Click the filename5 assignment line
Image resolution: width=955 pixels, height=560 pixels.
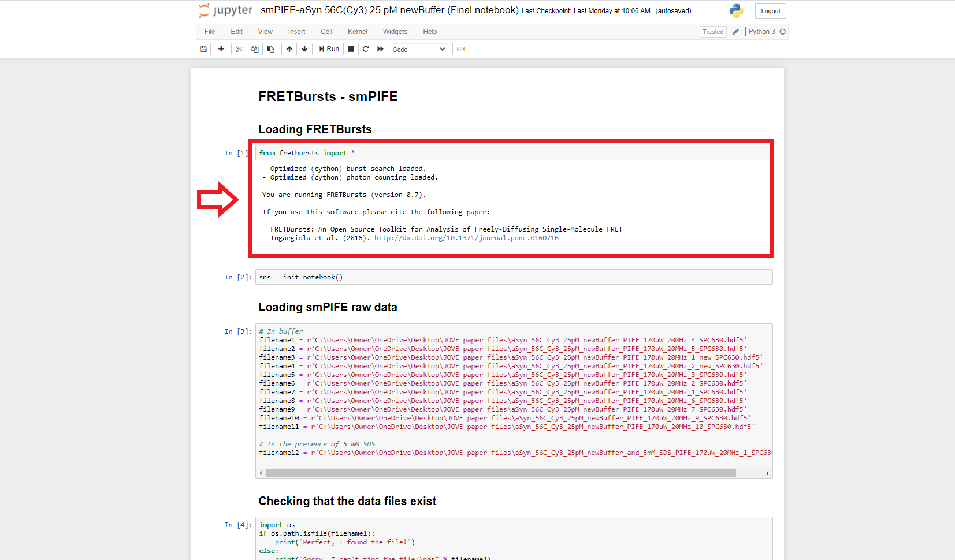[503, 375]
